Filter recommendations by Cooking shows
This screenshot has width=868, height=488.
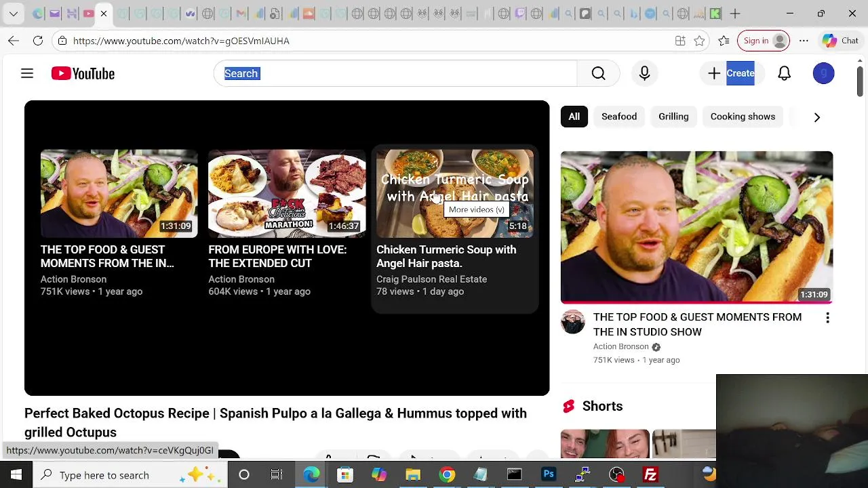point(743,117)
